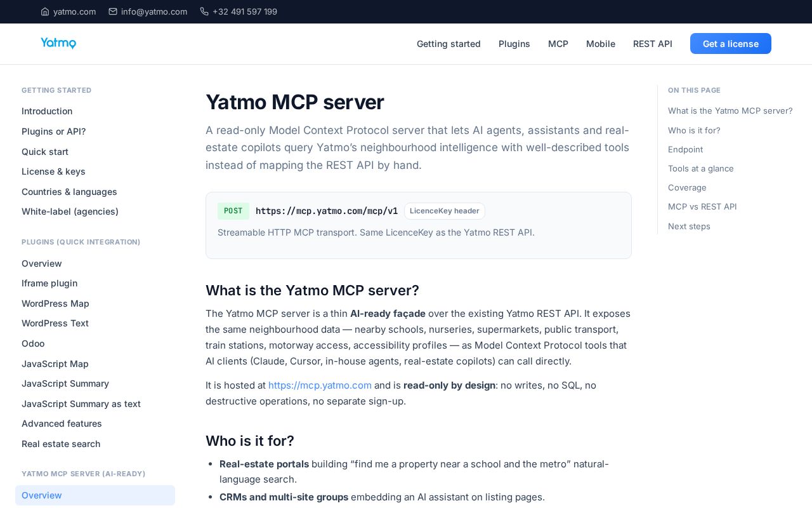812x508 pixels.
Task: Open the plugins Overview sidebar link
Action: (x=42, y=264)
